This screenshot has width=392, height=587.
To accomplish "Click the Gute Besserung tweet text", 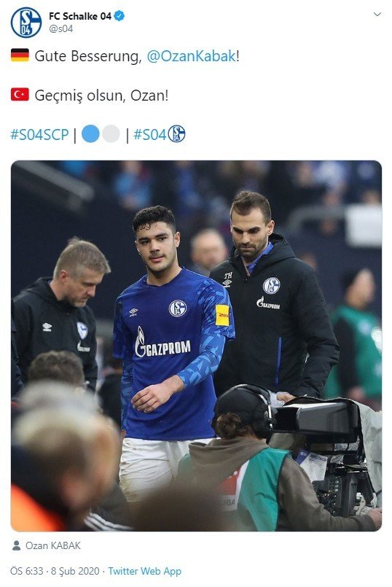I will click(x=88, y=56).
